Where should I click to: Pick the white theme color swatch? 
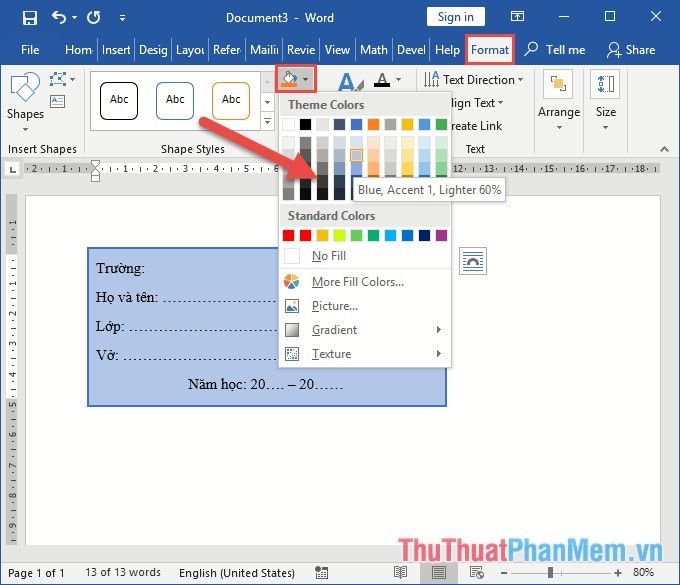click(x=288, y=124)
